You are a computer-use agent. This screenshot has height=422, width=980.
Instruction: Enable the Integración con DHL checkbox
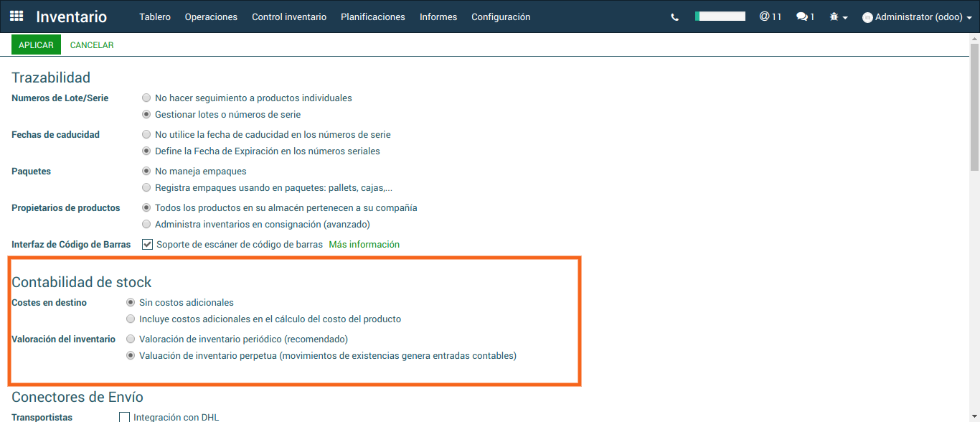coord(124,417)
